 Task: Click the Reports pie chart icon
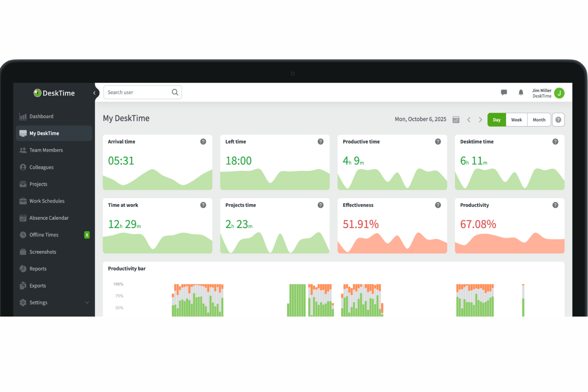tap(23, 269)
